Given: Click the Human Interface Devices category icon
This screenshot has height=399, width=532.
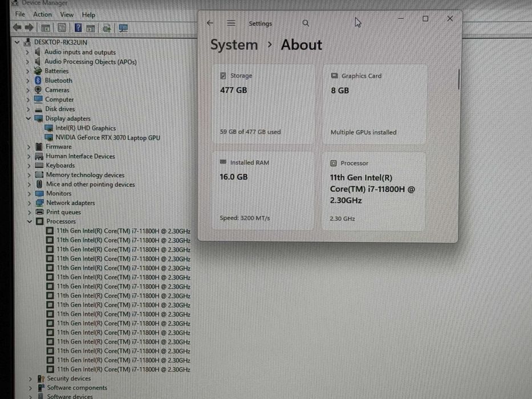Looking at the screenshot, I should point(39,156).
